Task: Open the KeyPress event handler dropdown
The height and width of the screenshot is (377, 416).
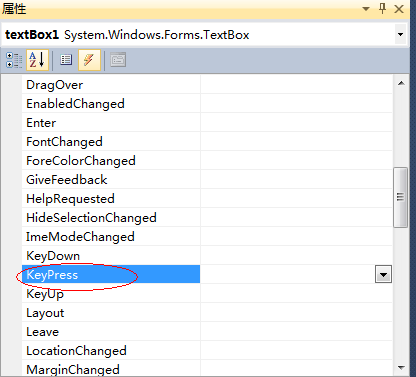Action: [x=383, y=275]
